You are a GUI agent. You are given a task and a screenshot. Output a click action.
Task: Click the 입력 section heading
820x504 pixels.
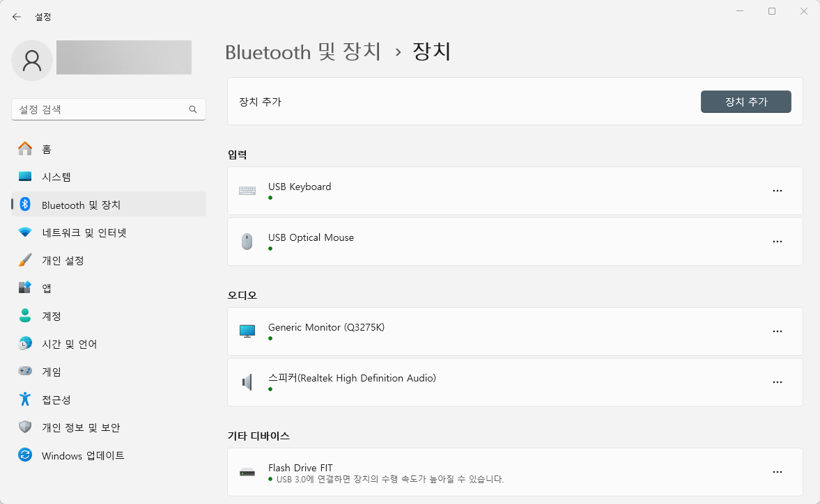coord(238,155)
